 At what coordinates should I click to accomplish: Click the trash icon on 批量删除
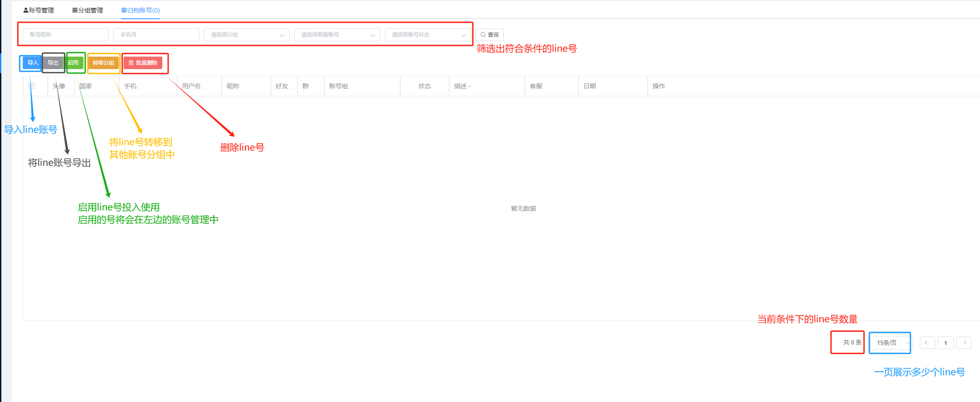point(131,63)
